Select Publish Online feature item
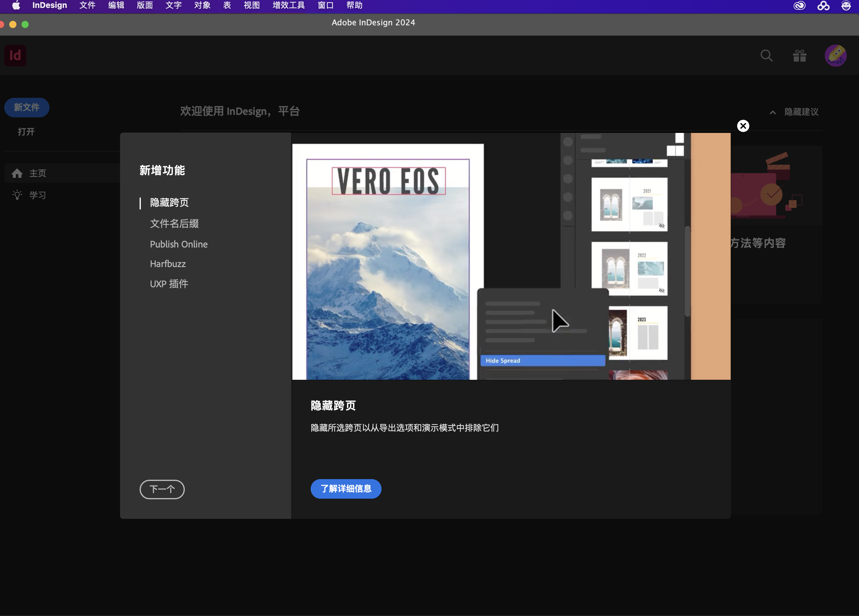The image size is (859, 616). pyautogui.click(x=178, y=244)
